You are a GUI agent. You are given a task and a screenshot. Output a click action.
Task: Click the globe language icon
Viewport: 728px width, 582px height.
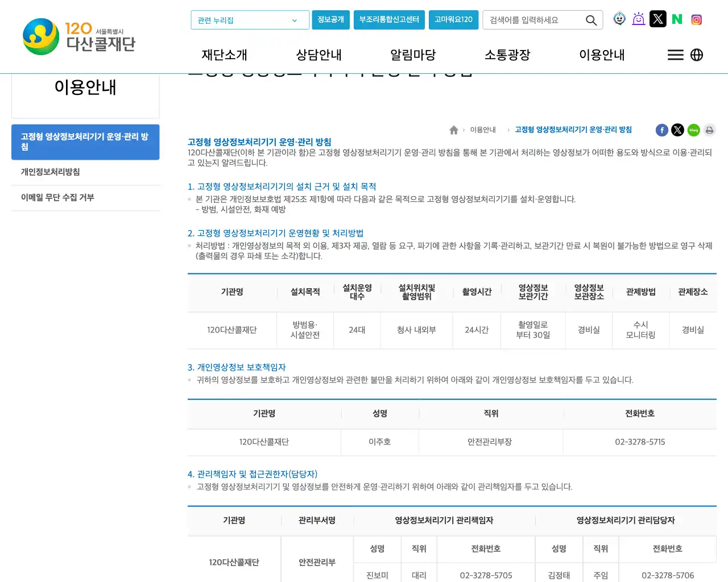tap(697, 55)
